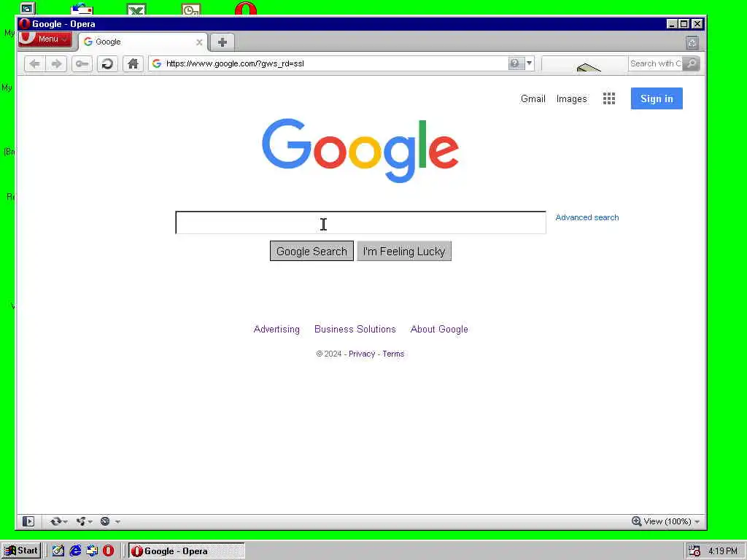Launch Internet Explorer from quick launch
The height and width of the screenshot is (560, 747).
point(75,551)
